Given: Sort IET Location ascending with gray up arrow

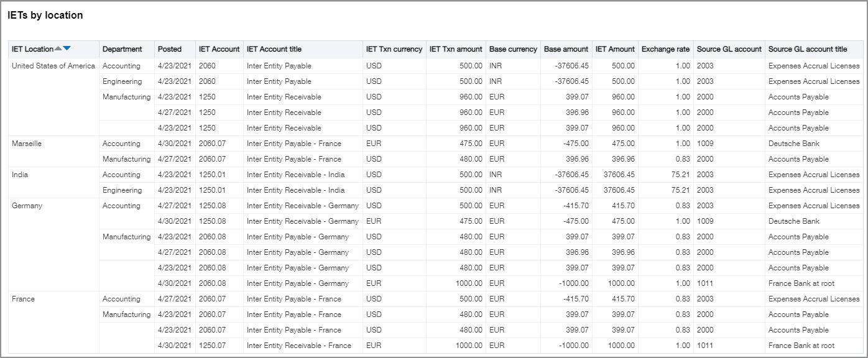Looking at the screenshot, I should pos(58,49).
